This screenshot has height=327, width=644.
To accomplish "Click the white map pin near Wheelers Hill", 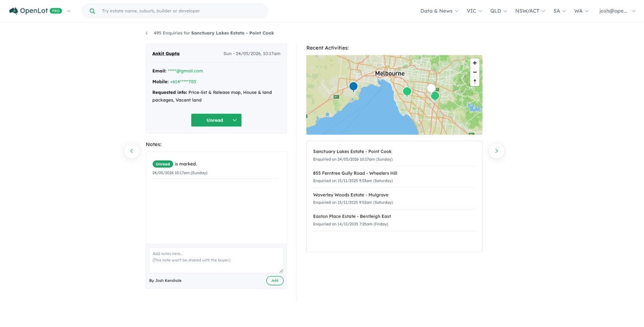I will [431, 88].
